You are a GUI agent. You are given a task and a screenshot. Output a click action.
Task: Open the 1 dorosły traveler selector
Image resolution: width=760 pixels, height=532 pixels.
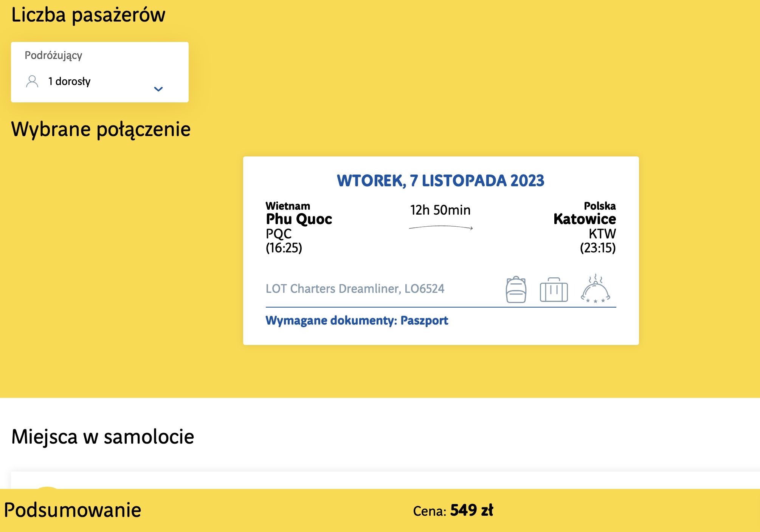(x=100, y=82)
